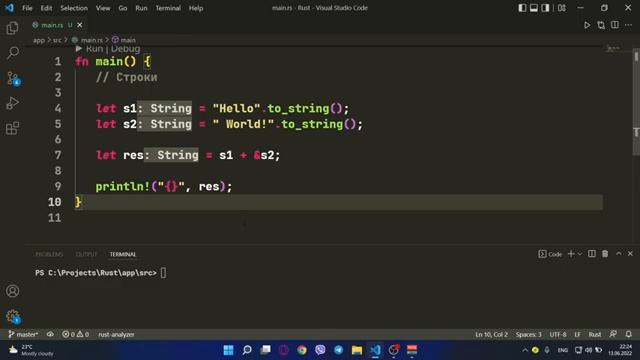Viewport: 640px width, 360px height.
Task: Click the terminal prompt input area
Action: click(x=163, y=273)
